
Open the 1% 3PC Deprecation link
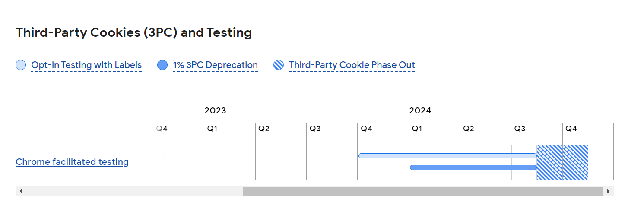215,65
